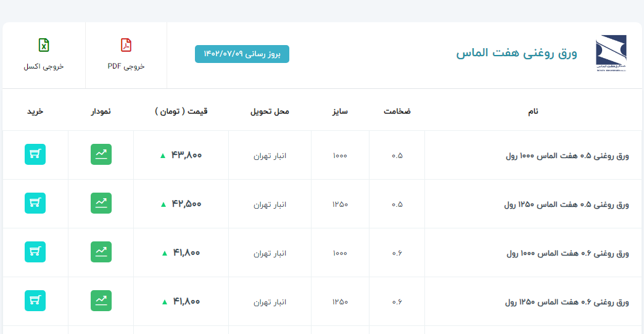The width and height of the screenshot is (644, 334).
Task: Click the بروز رسانی ۱۴۰۲/۰۷/۰۹ badge
Action: pyautogui.click(x=242, y=54)
